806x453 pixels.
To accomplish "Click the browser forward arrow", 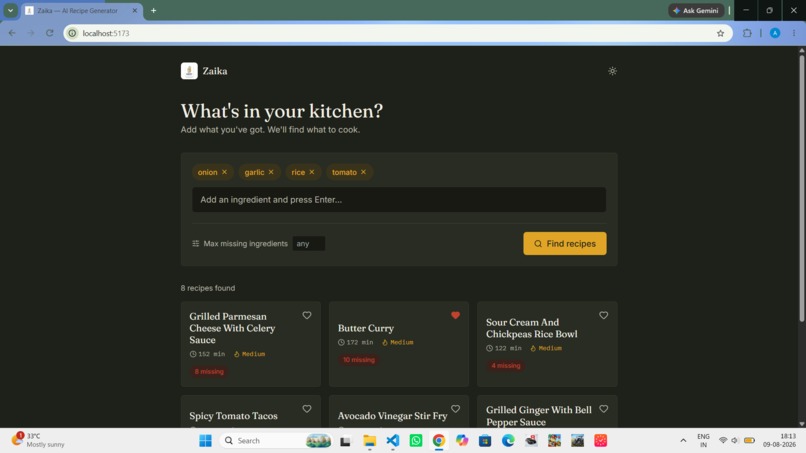I will click(x=31, y=33).
